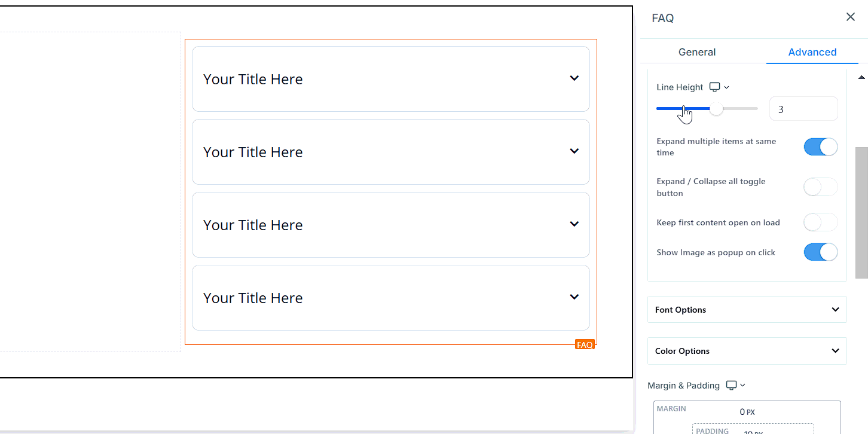This screenshot has width=868, height=434.
Task: Disable expand multiple items at same time
Action: coord(820,147)
